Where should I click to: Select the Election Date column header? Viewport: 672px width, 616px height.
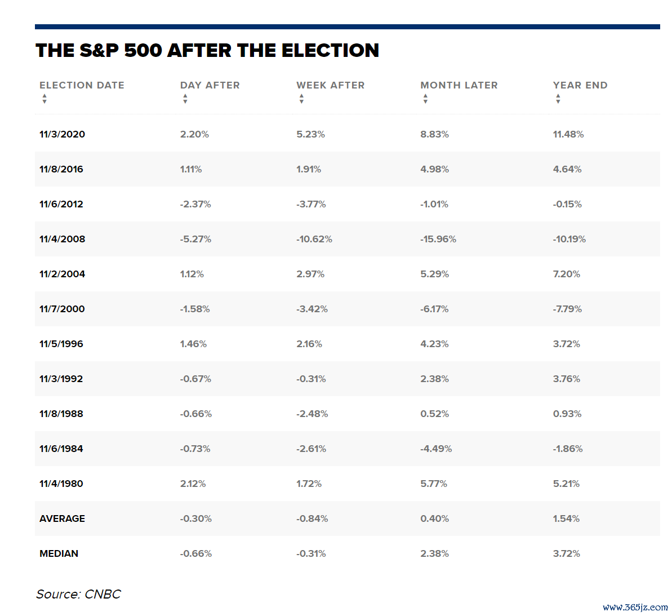[x=82, y=85]
